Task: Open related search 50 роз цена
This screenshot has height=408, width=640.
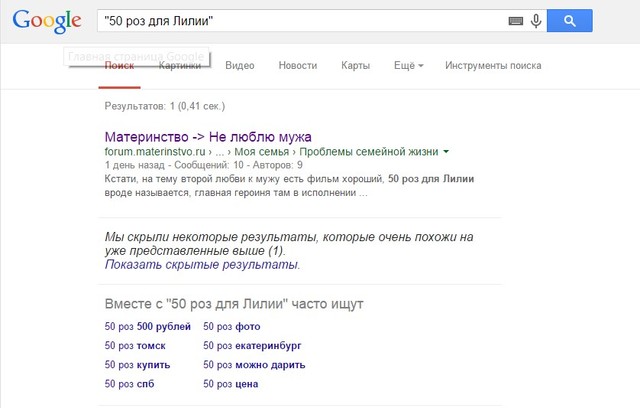Action: (231, 384)
